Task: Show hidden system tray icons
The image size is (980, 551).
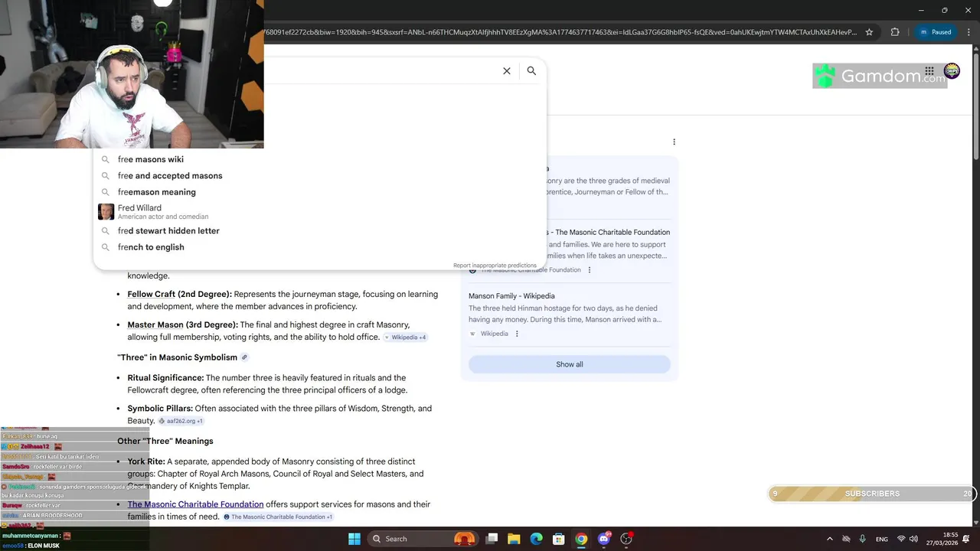Action: 829,539
